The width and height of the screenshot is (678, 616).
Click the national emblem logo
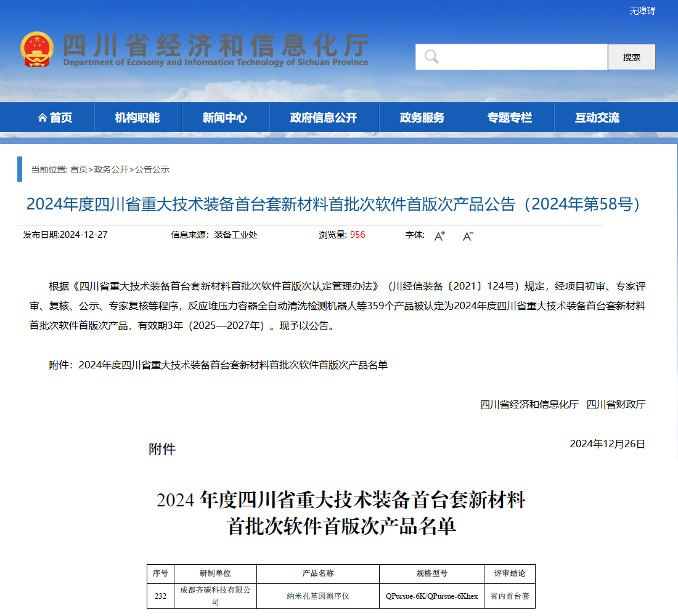[x=37, y=50]
